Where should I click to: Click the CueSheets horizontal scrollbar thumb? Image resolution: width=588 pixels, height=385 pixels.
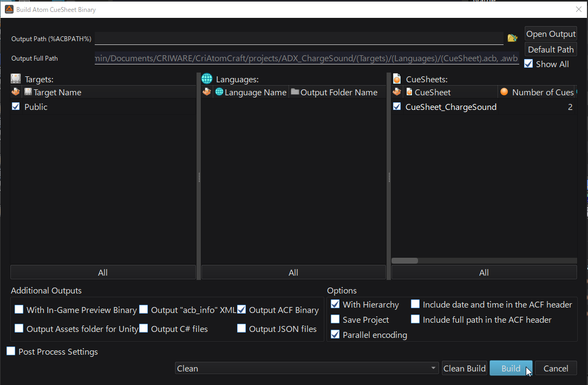click(x=404, y=260)
